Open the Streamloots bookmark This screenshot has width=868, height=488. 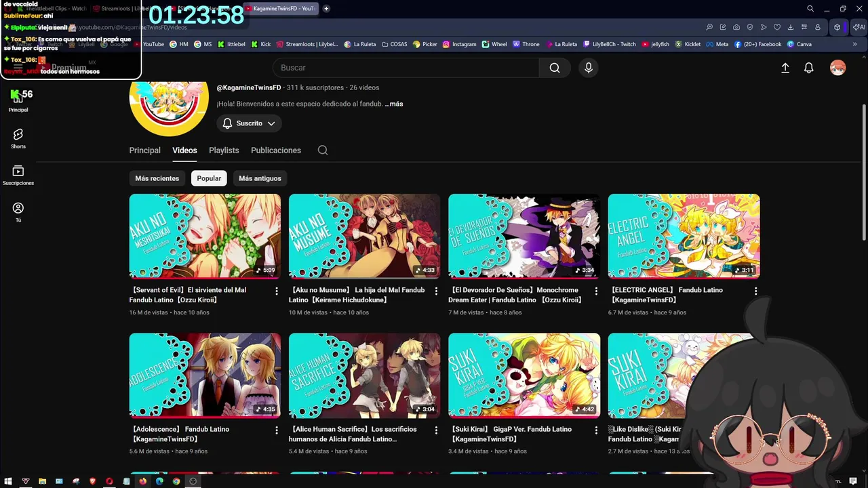307,44
